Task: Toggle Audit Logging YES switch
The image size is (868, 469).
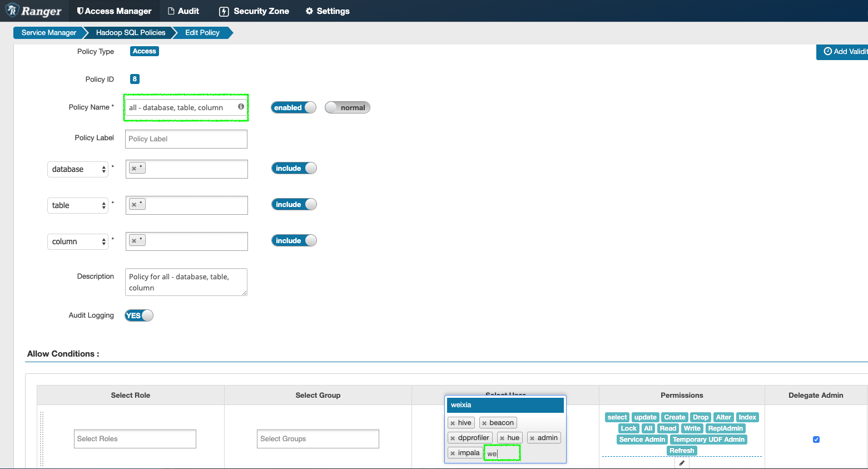Action: pos(139,315)
